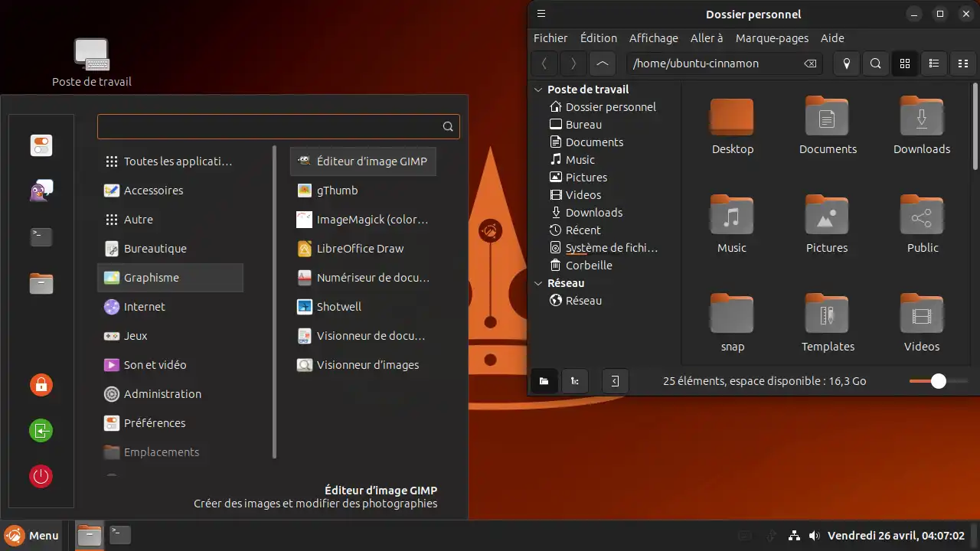This screenshot has height=551, width=980.
Task: Open file manager from the menu favorites
Action: pos(41,283)
